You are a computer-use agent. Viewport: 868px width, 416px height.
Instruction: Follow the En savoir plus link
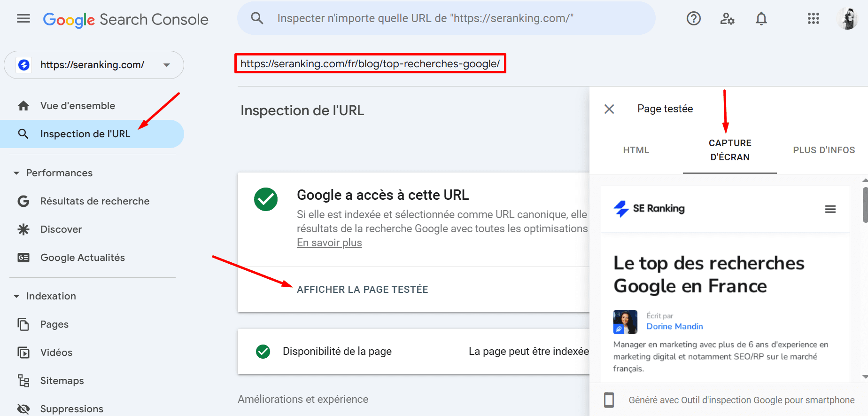(x=329, y=243)
